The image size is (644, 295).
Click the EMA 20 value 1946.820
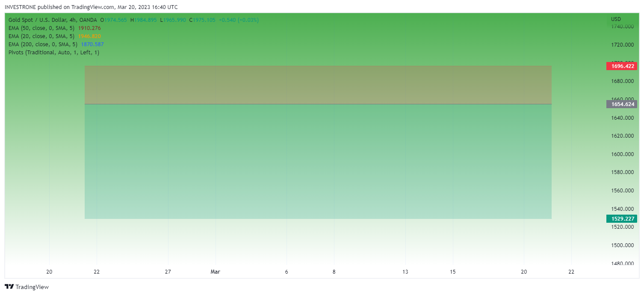(89, 36)
